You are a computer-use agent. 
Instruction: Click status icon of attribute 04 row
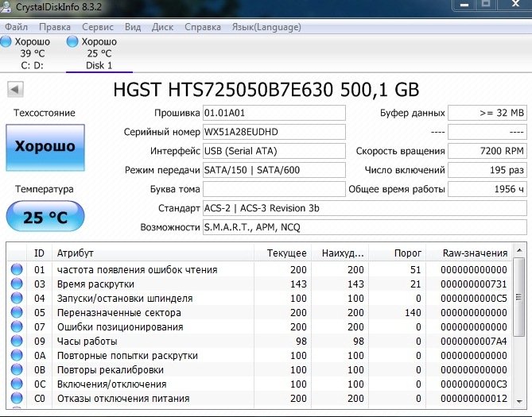(17, 298)
